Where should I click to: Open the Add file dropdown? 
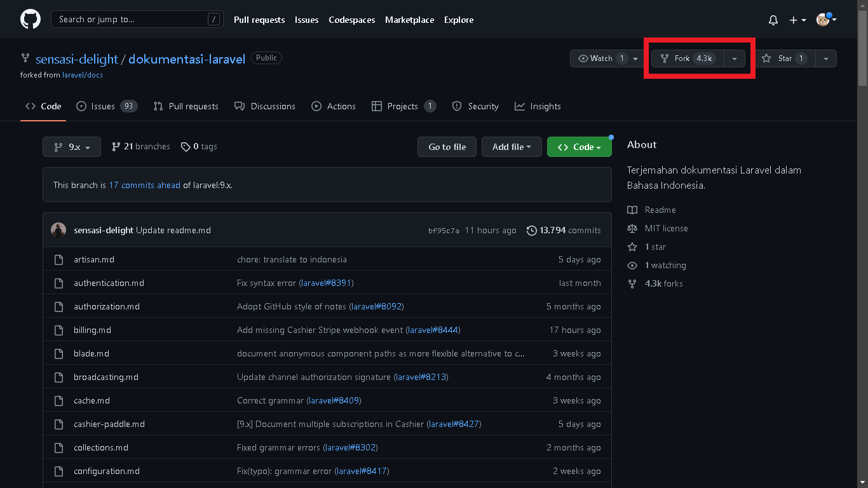pyautogui.click(x=512, y=147)
